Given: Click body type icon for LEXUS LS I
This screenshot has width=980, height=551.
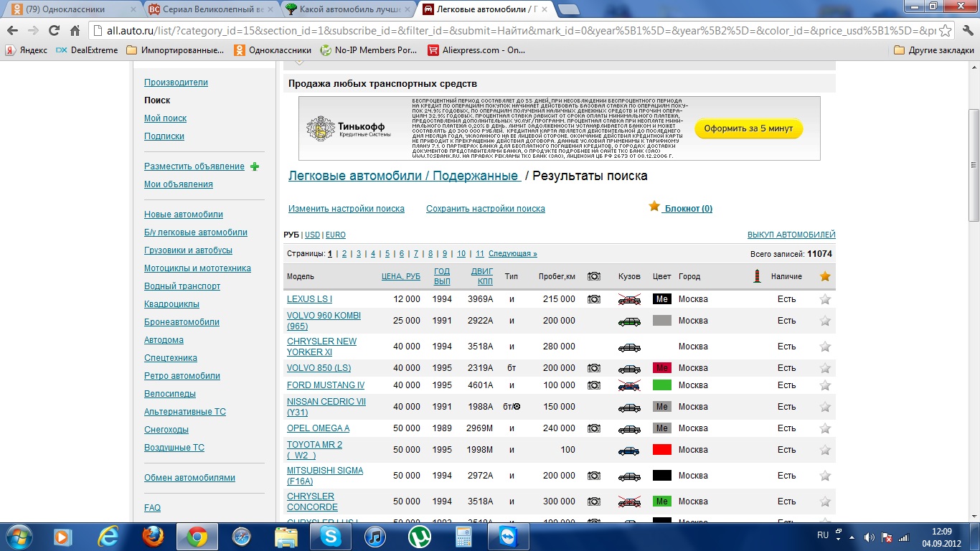Looking at the screenshot, I should point(629,299).
